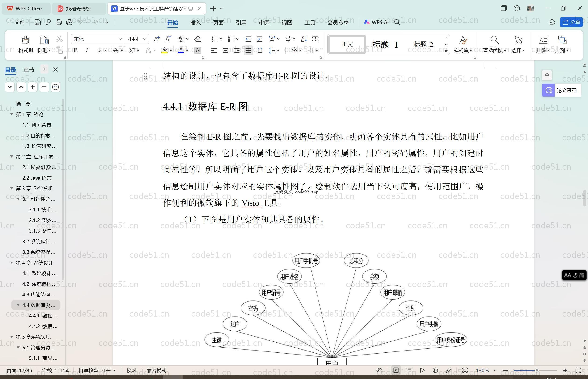Open the 页面 ribbon tab
The image size is (588, 379).
pyautogui.click(x=218, y=22)
